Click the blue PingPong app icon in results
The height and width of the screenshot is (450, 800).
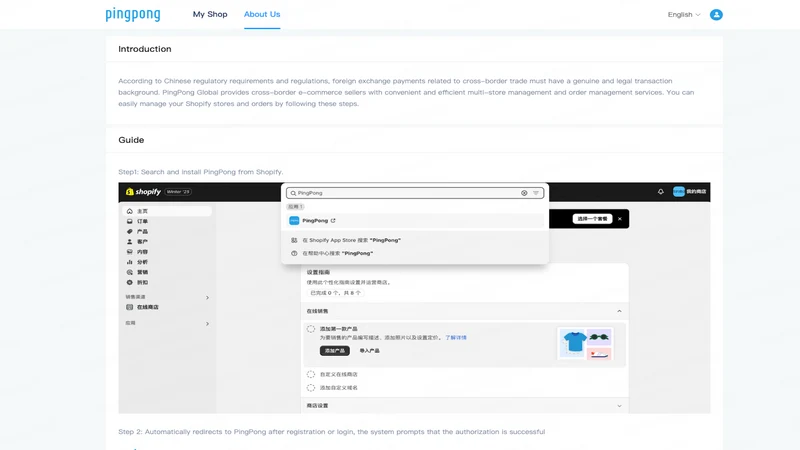[294, 220]
